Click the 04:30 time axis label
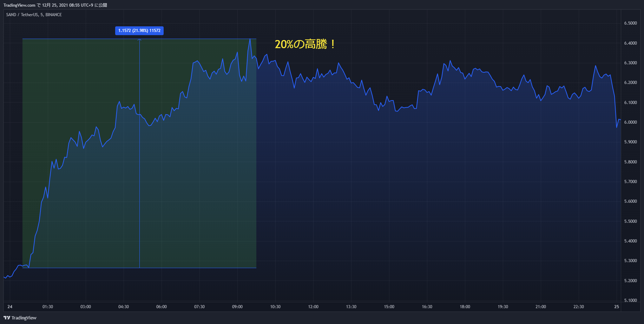This screenshot has width=644, height=324. 124,307
